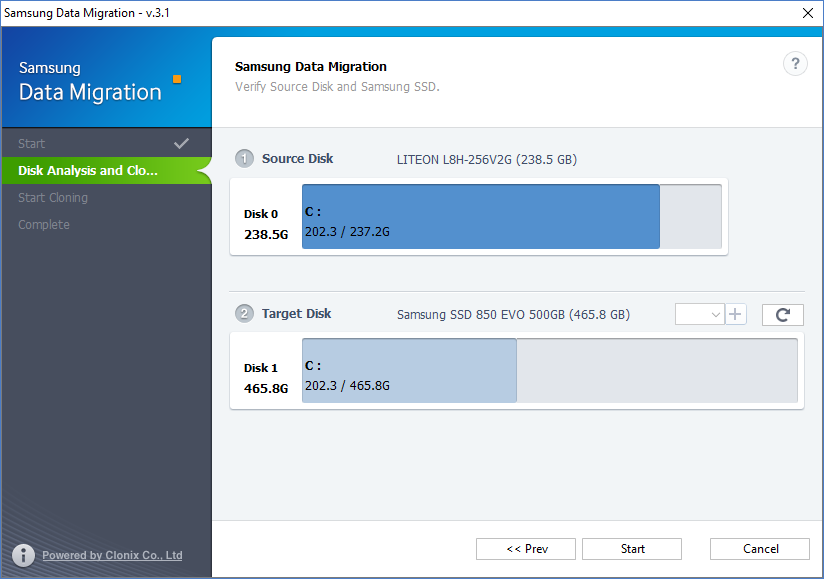Open Powered by Clonix Co., Ltd link

(112, 555)
